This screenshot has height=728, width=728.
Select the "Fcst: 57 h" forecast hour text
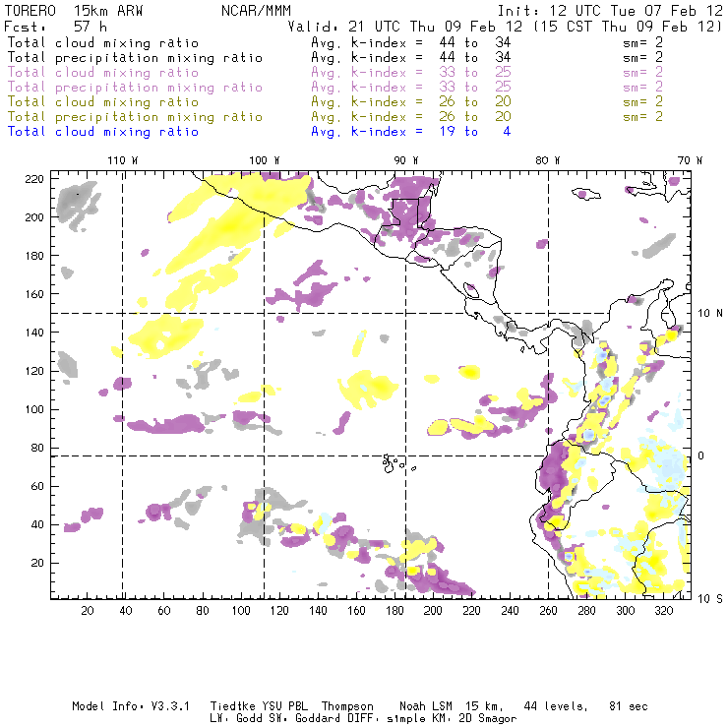(56, 27)
